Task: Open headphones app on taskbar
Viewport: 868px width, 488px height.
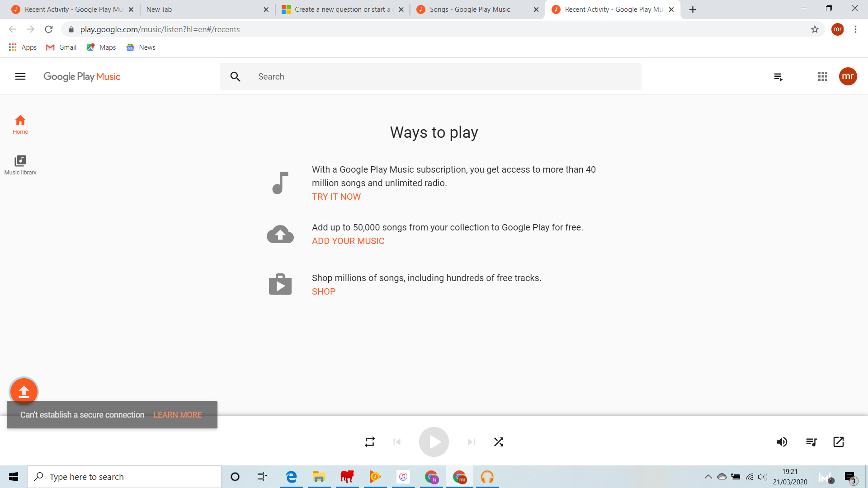Action: coord(487,477)
